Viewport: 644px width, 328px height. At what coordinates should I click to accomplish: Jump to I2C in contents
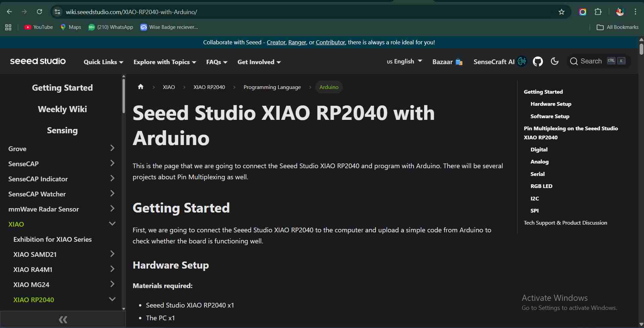click(x=535, y=198)
